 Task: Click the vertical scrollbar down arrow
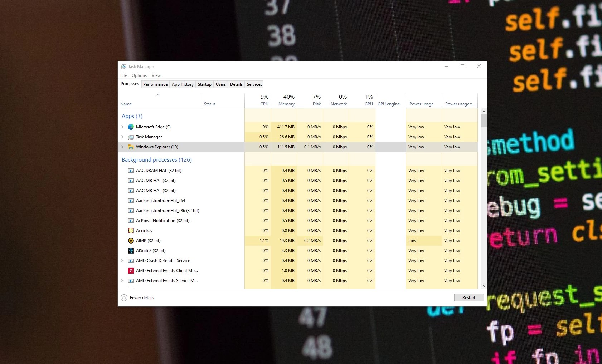click(484, 286)
